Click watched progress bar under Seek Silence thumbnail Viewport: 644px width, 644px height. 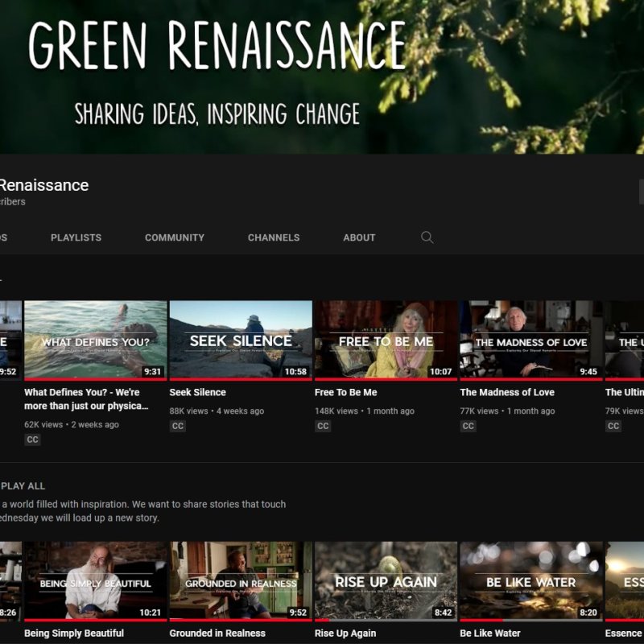241,379
